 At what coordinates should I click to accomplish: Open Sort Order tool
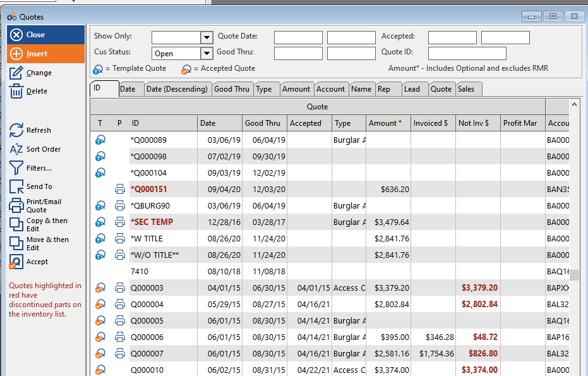click(x=16, y=149)
